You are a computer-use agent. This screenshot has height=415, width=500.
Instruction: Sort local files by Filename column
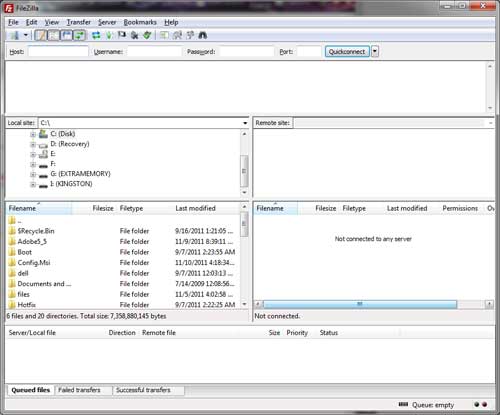tap(39, 208)
